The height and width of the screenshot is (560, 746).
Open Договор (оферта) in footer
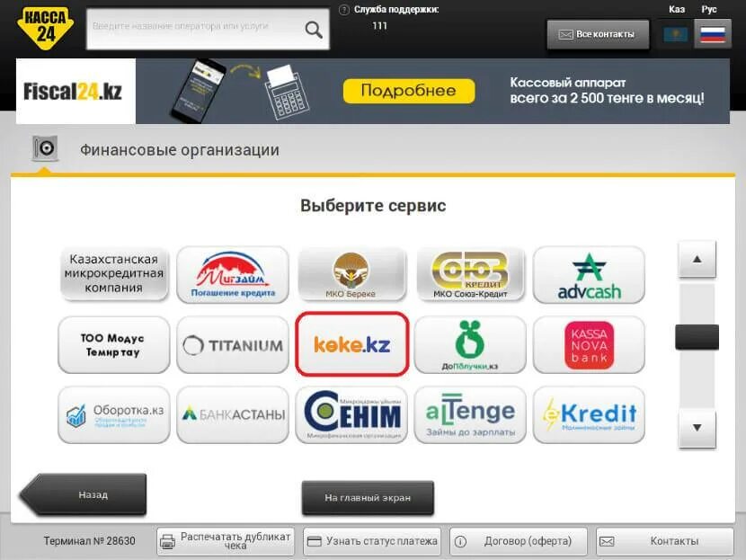pyautogui.click(x=518, y=541)
